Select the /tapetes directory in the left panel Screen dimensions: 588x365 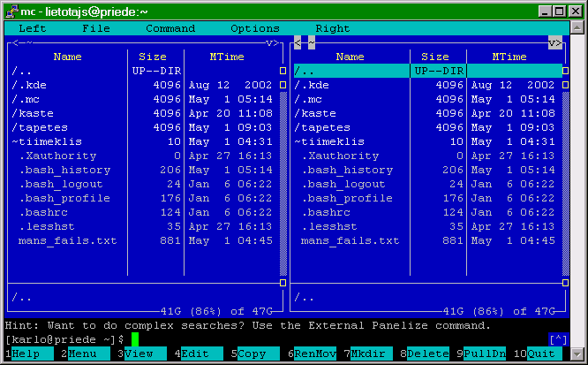pos(145,127)
